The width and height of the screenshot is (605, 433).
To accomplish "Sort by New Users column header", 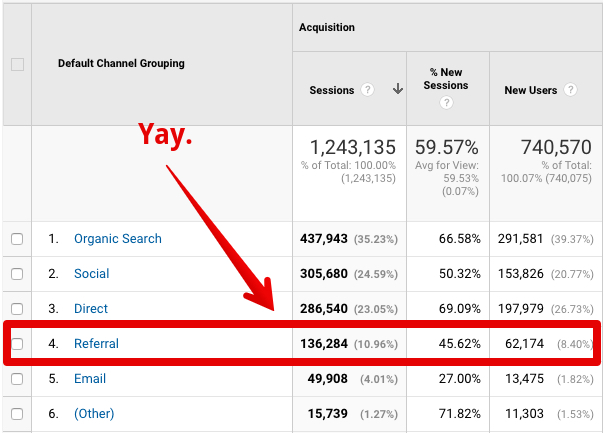I will 530,90.
